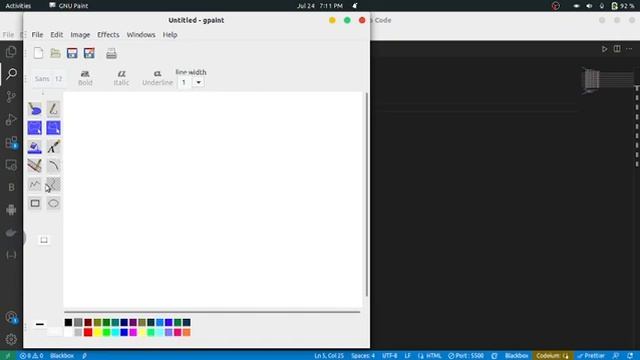Open the Windows menu
This screenshot has height=360, width=640.
coord(141,35)
